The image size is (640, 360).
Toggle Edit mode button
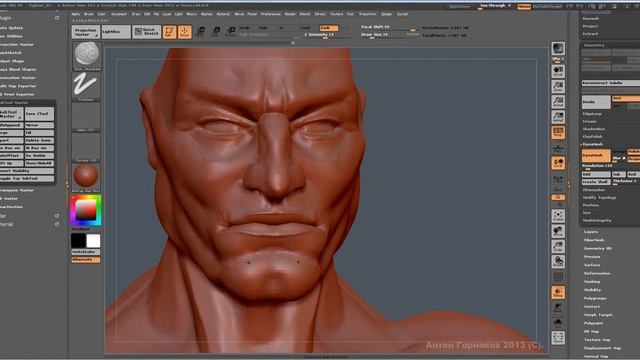(x=169, y=32)
